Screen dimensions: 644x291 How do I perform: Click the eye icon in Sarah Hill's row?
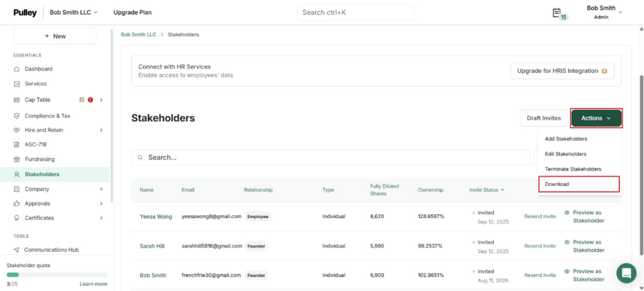pos(567,242)
